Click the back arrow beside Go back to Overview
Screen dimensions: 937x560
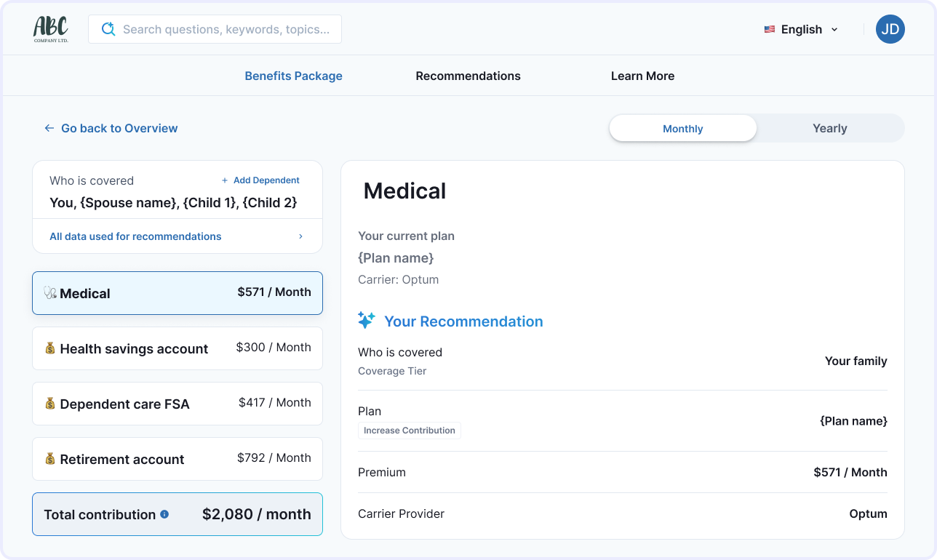click(x=49, y=128)
